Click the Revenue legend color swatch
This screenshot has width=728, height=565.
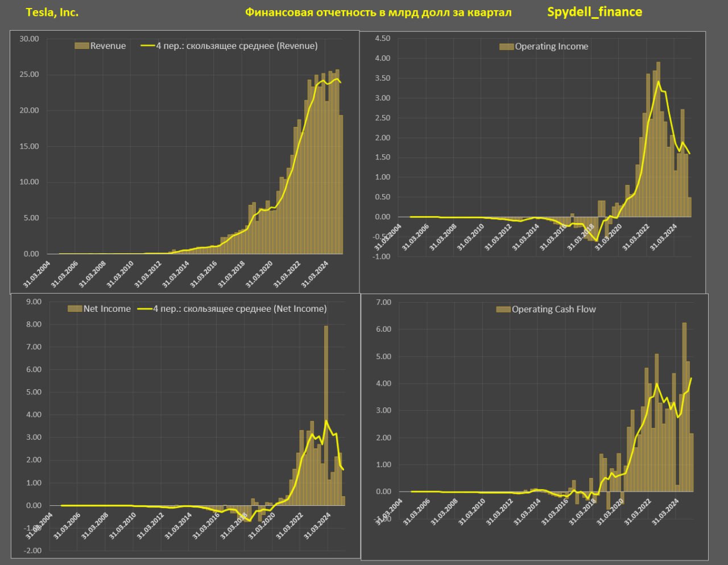point(82,46)
